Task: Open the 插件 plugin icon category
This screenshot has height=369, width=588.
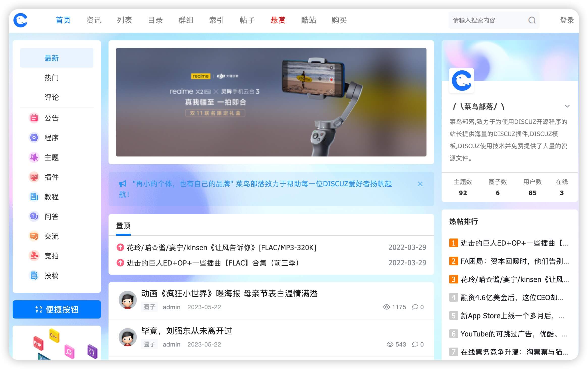Action: click(34, 177)
